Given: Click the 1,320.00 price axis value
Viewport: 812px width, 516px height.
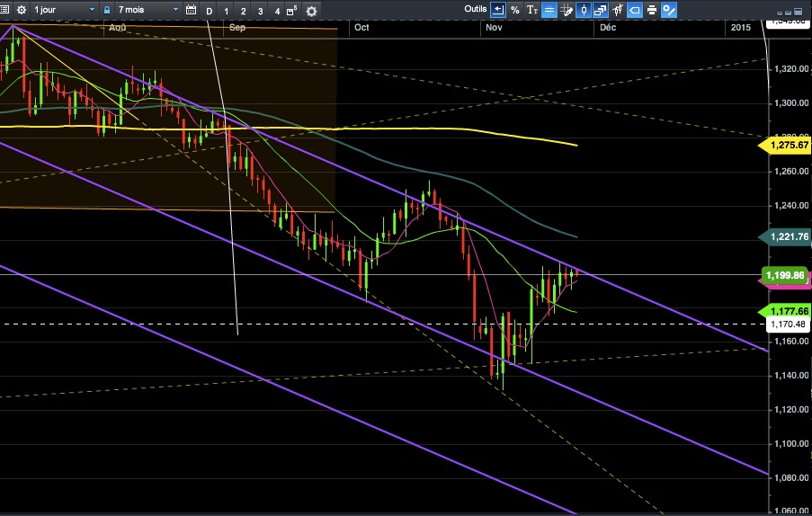Looking at the screenshot, I should [x=790, y=69].
